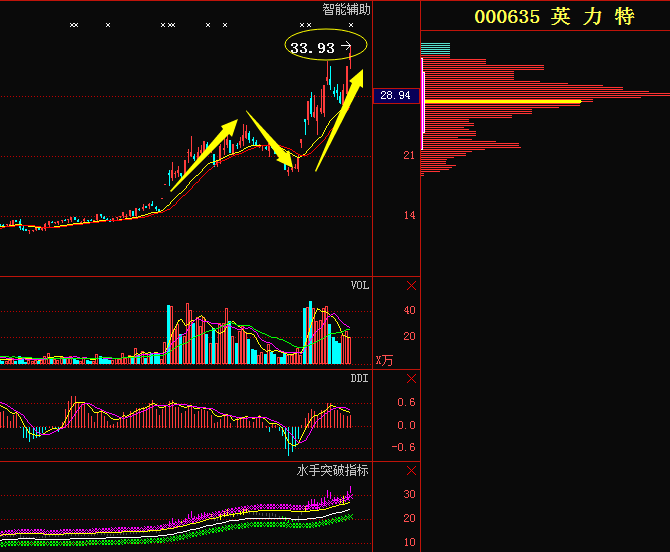Click the 10 value on breakout indicator axis
The height and width of the screenshot is (552, 670).
409,542
